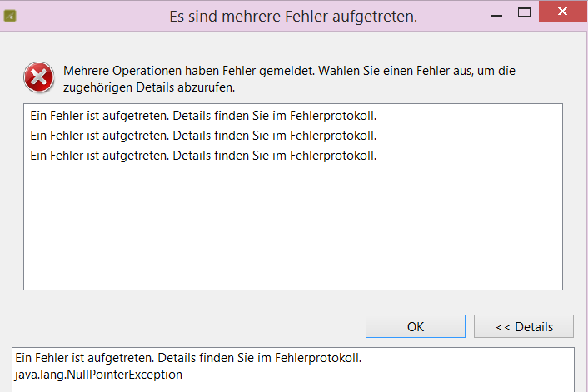Select the second error list entry
This screenshot has height=392, width=588.
[x=203, y=135]
